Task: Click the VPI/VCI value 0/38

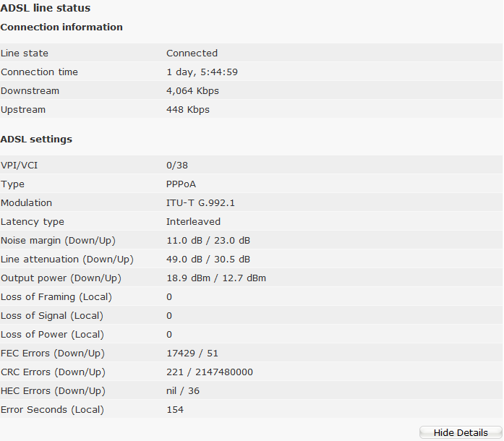Action: tap(178, 165)
